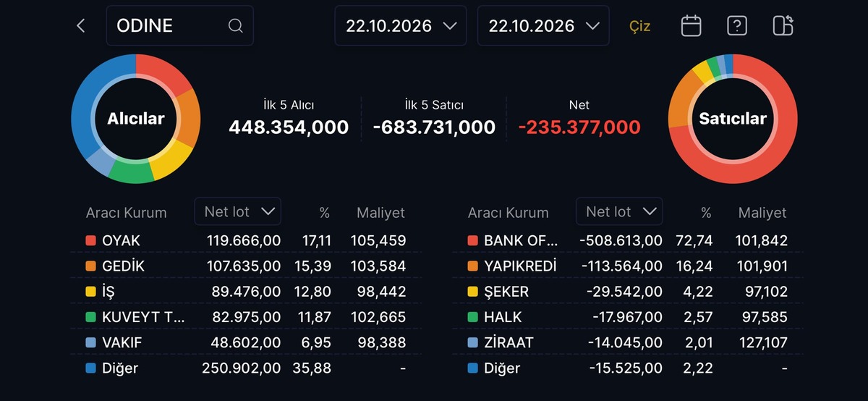Select the red OYAK color marker
The height and width of the screenshot is (401, 868).
point(90,240)
